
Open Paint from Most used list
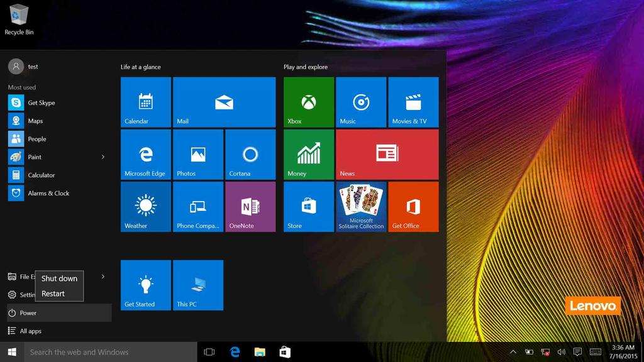tap(53, 156)
